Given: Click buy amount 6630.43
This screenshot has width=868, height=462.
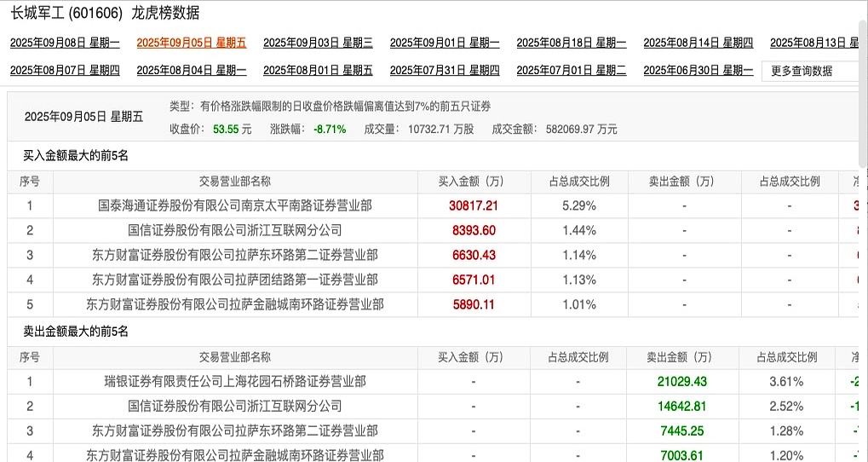Looking at the screenshot, I should 474,256.
